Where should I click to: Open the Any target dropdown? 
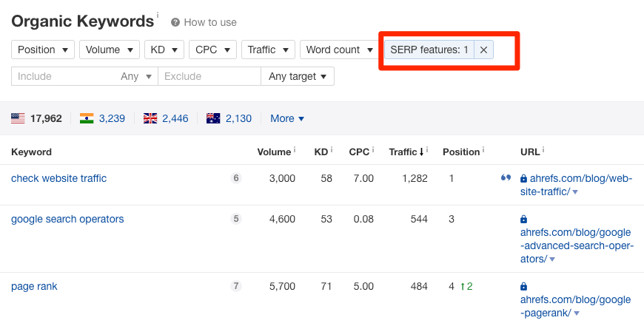pos(298,76)
